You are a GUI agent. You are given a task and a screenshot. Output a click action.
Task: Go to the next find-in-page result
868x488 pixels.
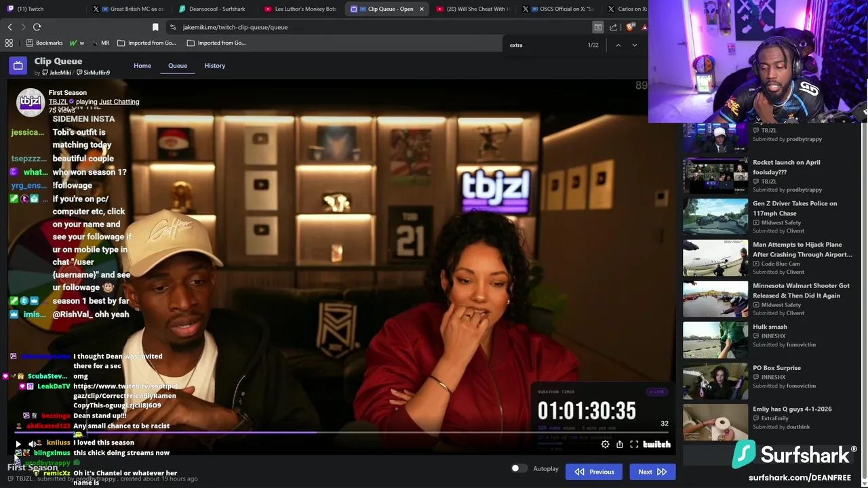[x=634, y=45]
